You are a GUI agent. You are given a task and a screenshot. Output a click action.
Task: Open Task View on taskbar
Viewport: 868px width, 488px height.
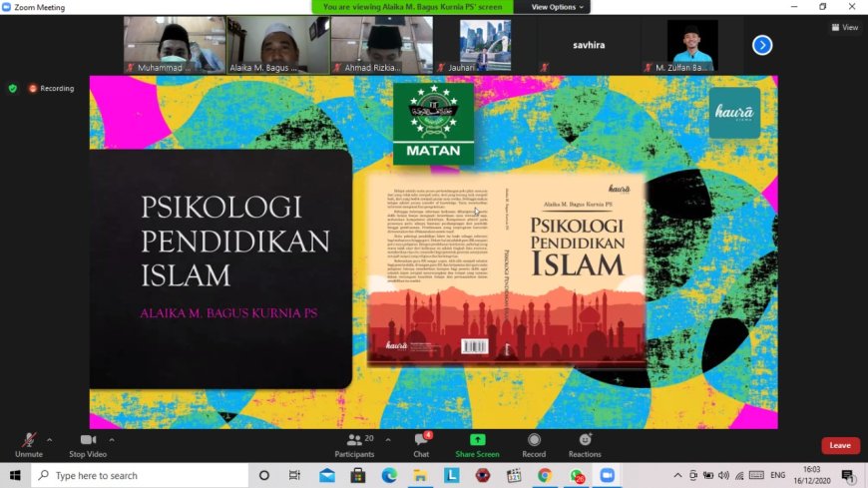(294, 475)
